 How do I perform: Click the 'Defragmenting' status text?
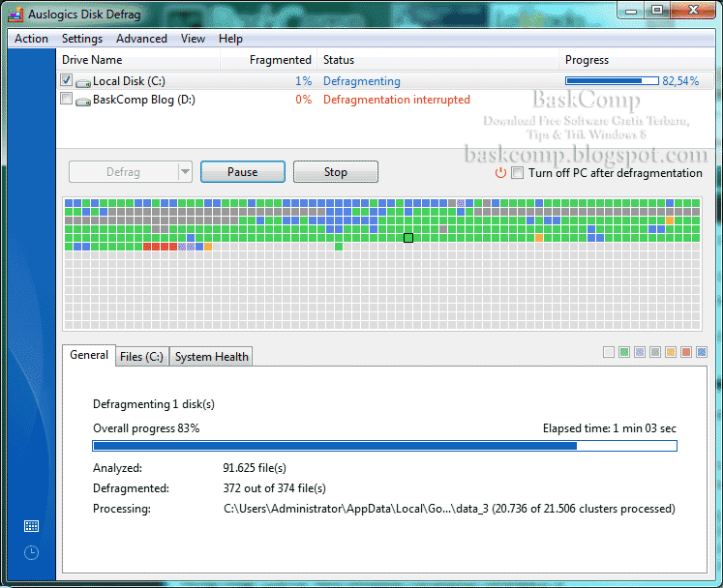pos(362,81)
